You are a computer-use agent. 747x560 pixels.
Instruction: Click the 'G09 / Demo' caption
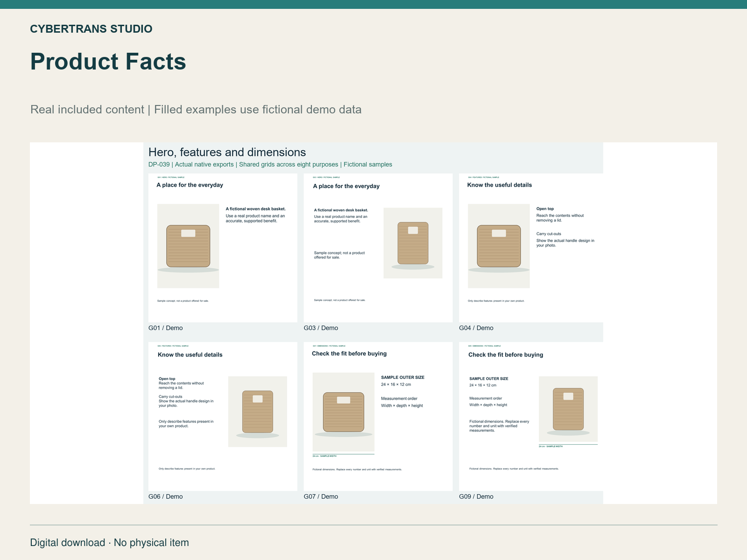[476, 497]
